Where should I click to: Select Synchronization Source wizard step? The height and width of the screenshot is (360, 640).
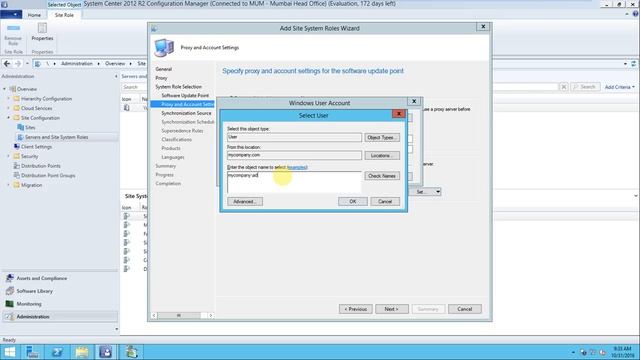click(x=186, y=113)
